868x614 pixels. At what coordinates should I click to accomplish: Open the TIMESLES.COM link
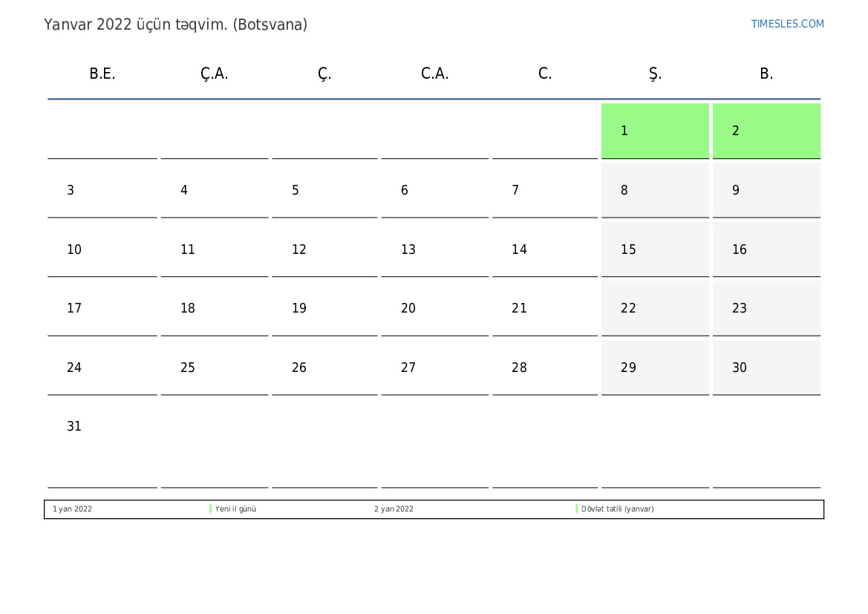point(787,24)
